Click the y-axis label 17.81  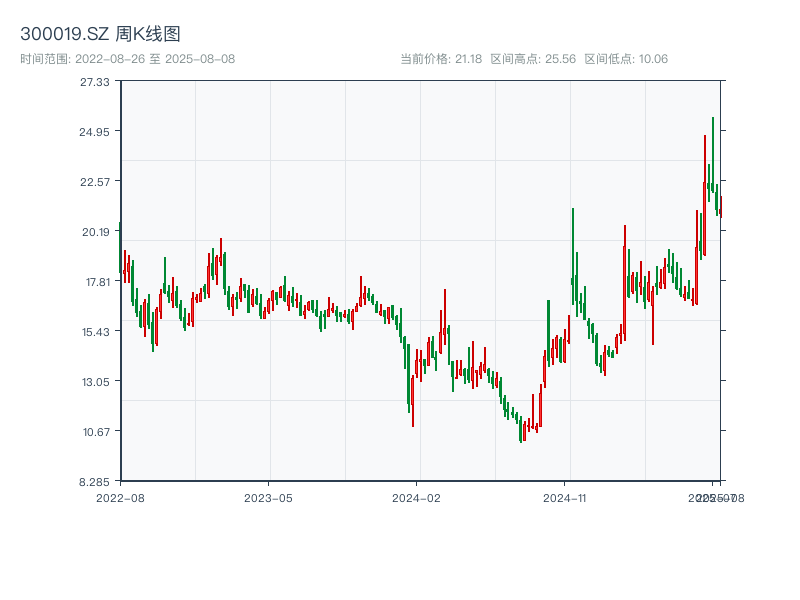[97, 282]
